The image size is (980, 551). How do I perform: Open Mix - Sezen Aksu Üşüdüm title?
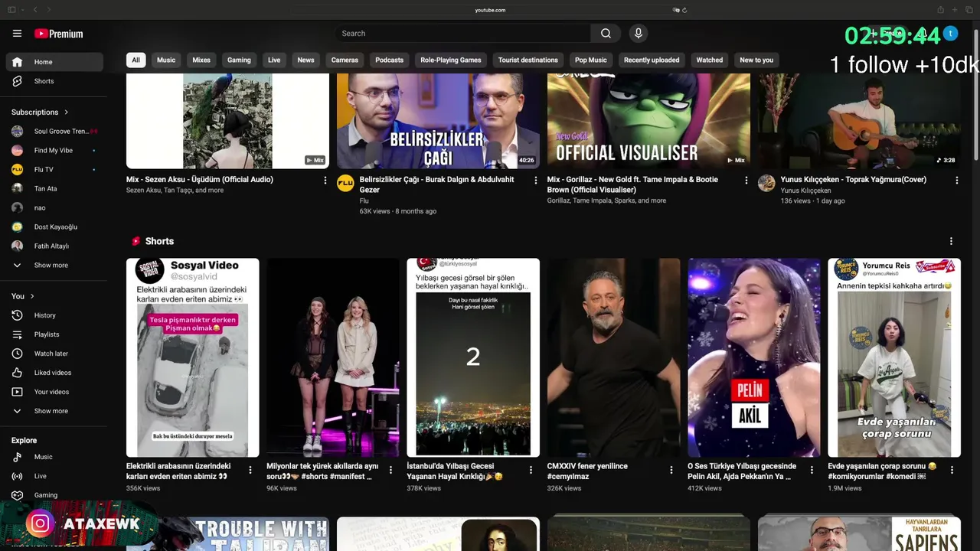point(200,180)
